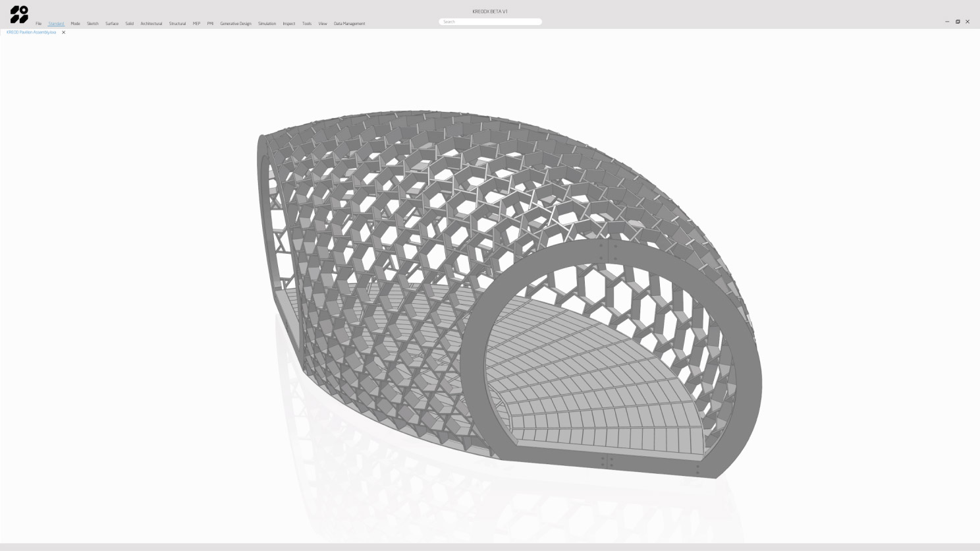980x551 pixels.
Task: Open the Structural tab
Action: pyautogui.click(x=177, y=24)
